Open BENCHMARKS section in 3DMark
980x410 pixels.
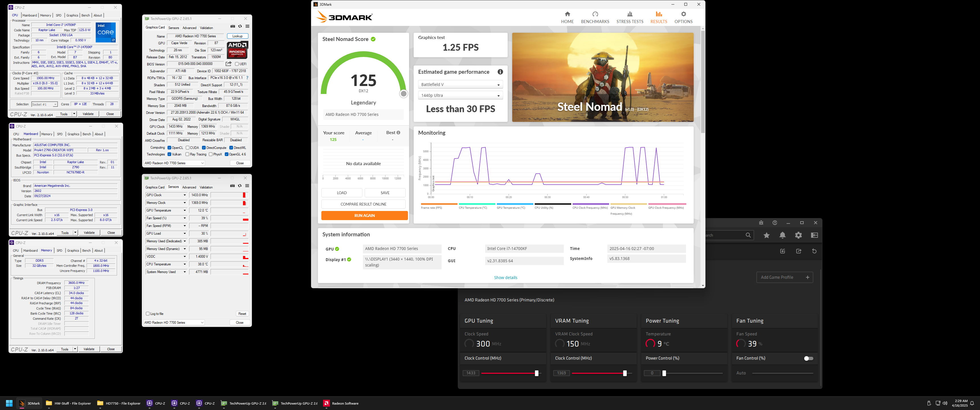point(595,17)
